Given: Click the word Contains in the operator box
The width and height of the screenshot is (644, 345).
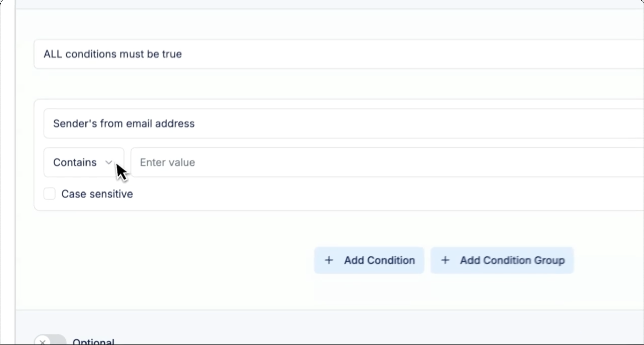Looking at the screenshot, I should pos(75,162).
